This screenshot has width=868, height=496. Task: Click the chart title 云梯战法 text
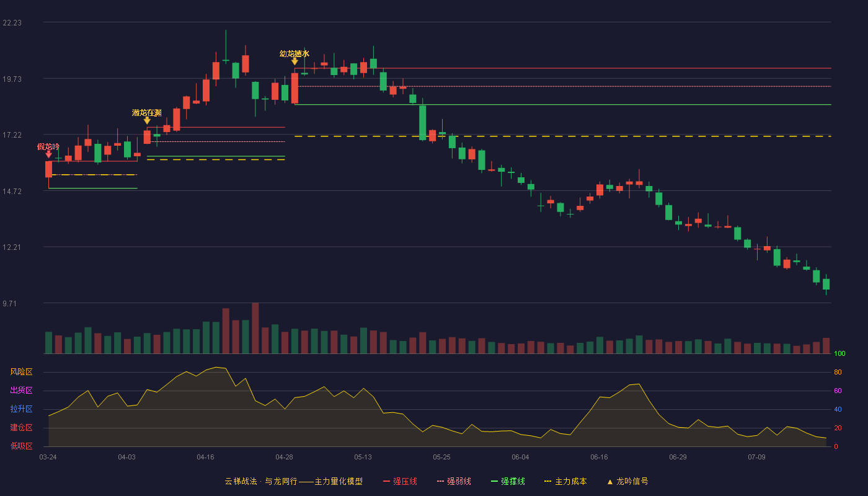pos(241,481)
